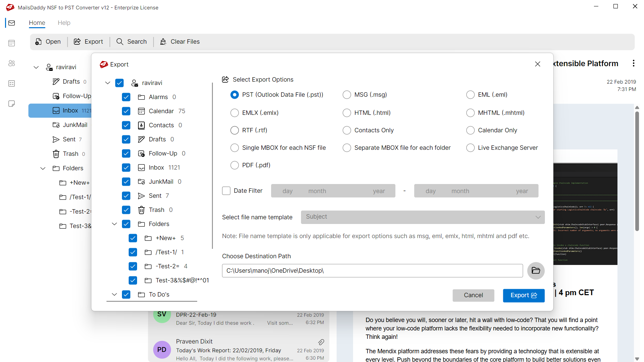Viewport: 644px width, 362px height.
Task: Select the MSG (.msg) export option
Action: coord(347,95)
